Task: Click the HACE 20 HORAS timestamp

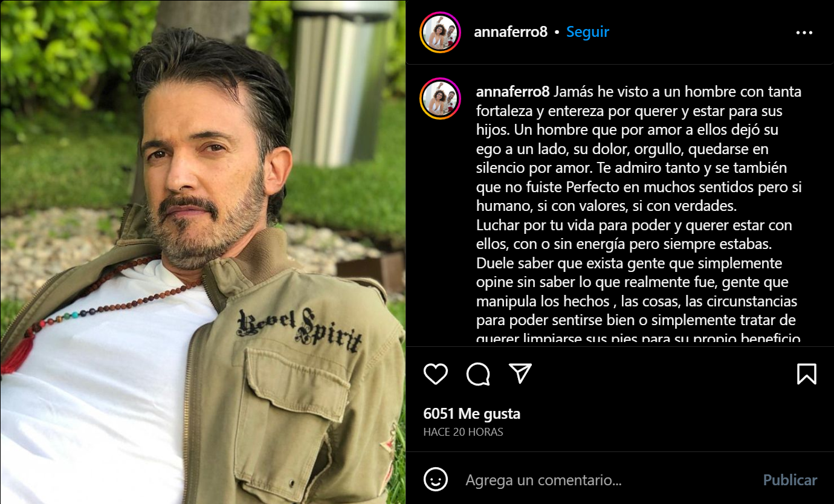Action: [x=464, y=432]
